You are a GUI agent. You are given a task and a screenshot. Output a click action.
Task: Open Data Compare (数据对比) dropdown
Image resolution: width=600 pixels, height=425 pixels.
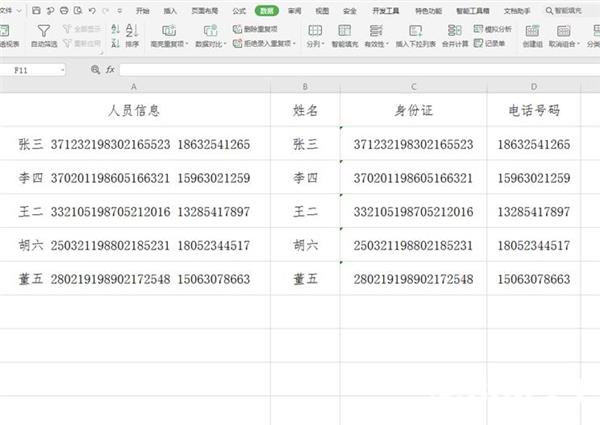(x=210, y=36)
